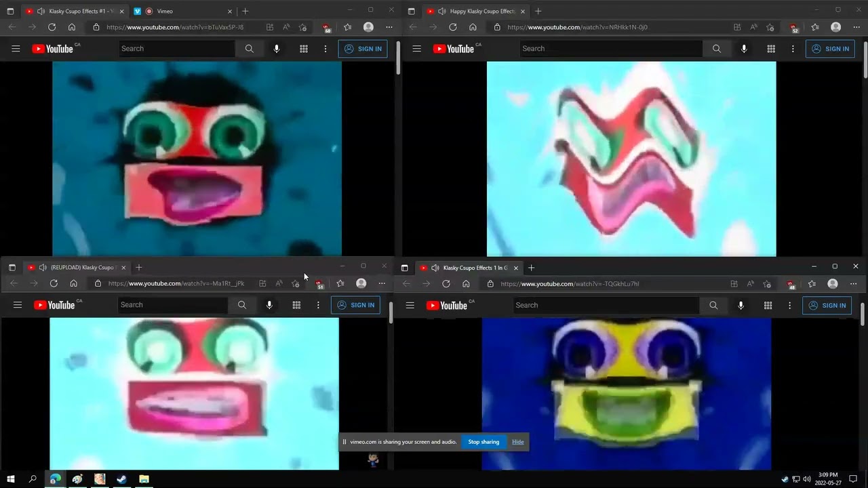Viewport: 868px width, 488px height.
Task: Go to home page in top-left window
Action: 72,27
